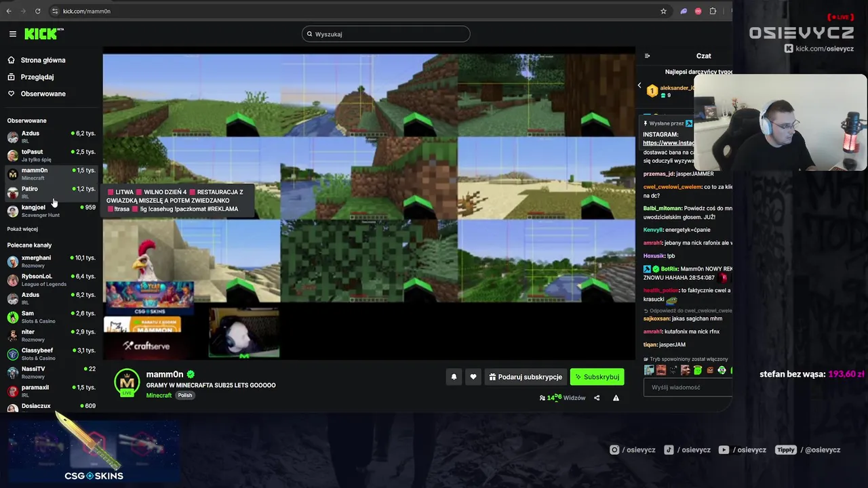The width and height of the screenshot is (868, 488).
Task: Open RybsonLoL channel avatar
Action: tap(12, 281)
